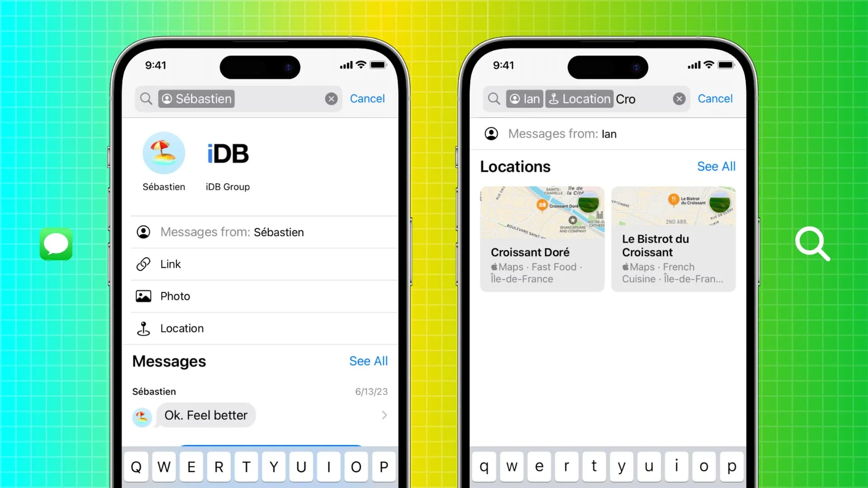The image size is (868, 488).
Task: Tap the Ian contact token in search bar
Action: tap(524, 99)
